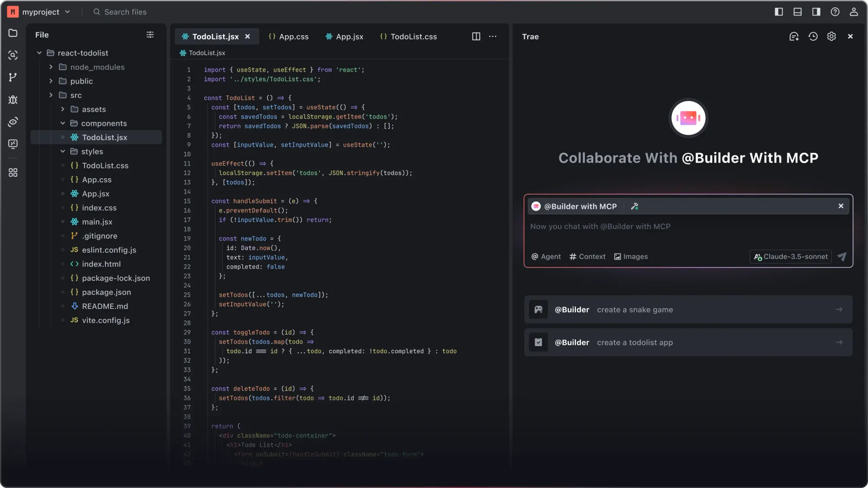
Task: Click the tools hammer icon beside Builder with MCP
Action: pos(635,206)
